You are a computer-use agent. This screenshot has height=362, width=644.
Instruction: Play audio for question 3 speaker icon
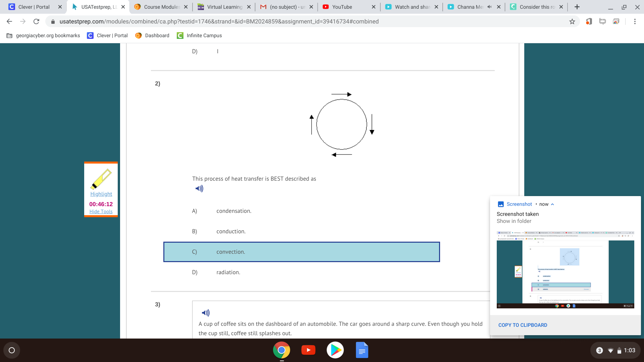(206, 313)
